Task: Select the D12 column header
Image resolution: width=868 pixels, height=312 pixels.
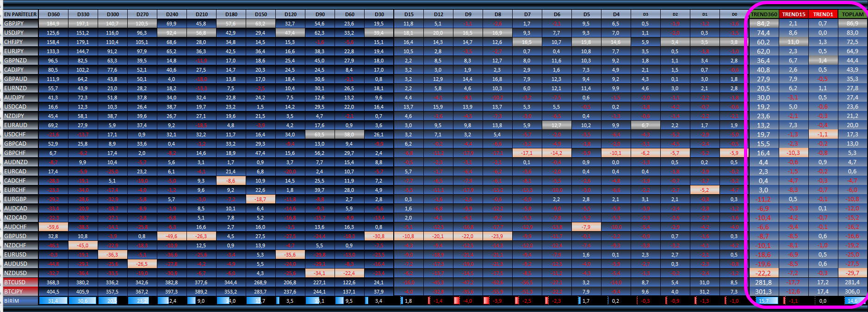Action: 438,14
